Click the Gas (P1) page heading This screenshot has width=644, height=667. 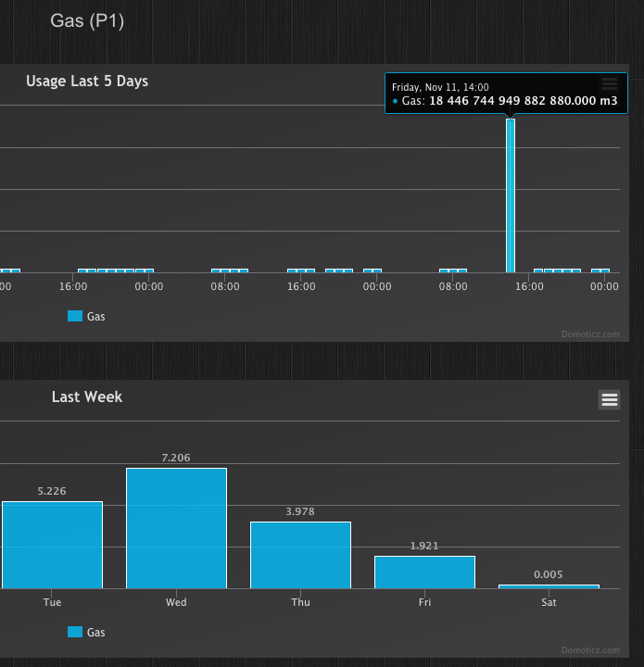[x=87, y=20]
